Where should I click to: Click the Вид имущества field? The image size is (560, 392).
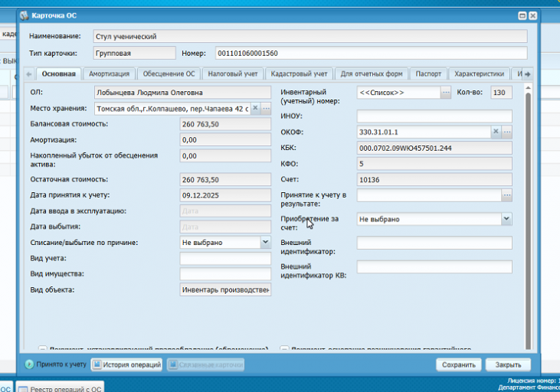coord(225,274)
